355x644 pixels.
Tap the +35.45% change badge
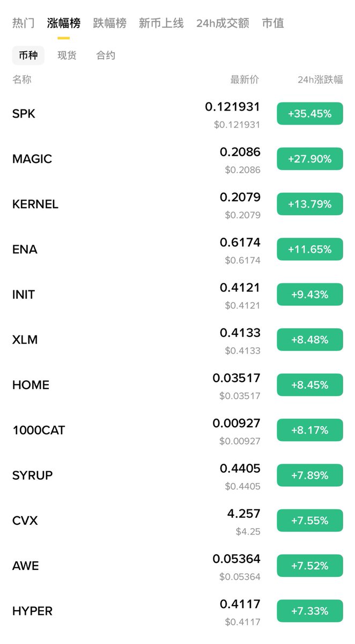coord(310,114)
